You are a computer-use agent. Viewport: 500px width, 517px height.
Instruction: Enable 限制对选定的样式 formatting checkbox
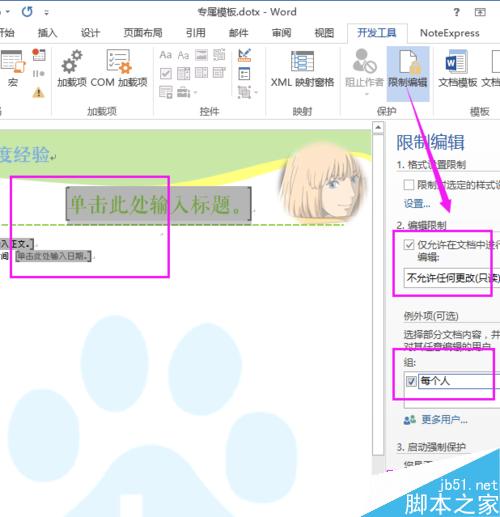pyautogui.click(x=409, y=185)
